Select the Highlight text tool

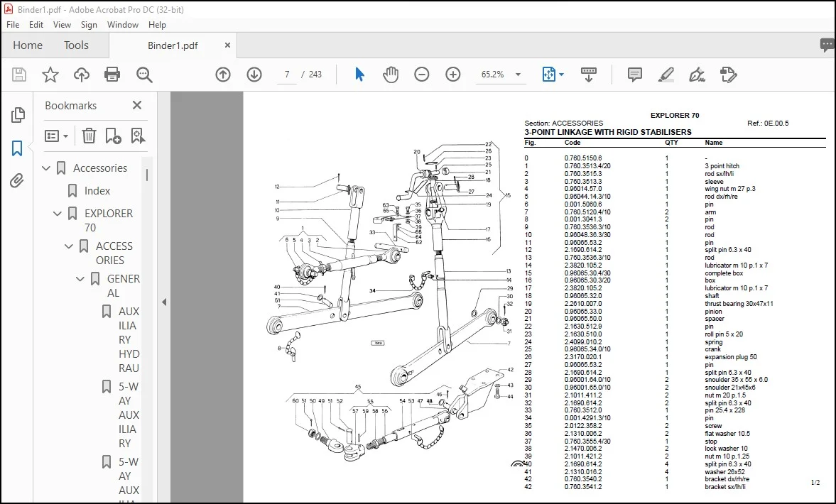pyautogui.click(x=666, y=75)
